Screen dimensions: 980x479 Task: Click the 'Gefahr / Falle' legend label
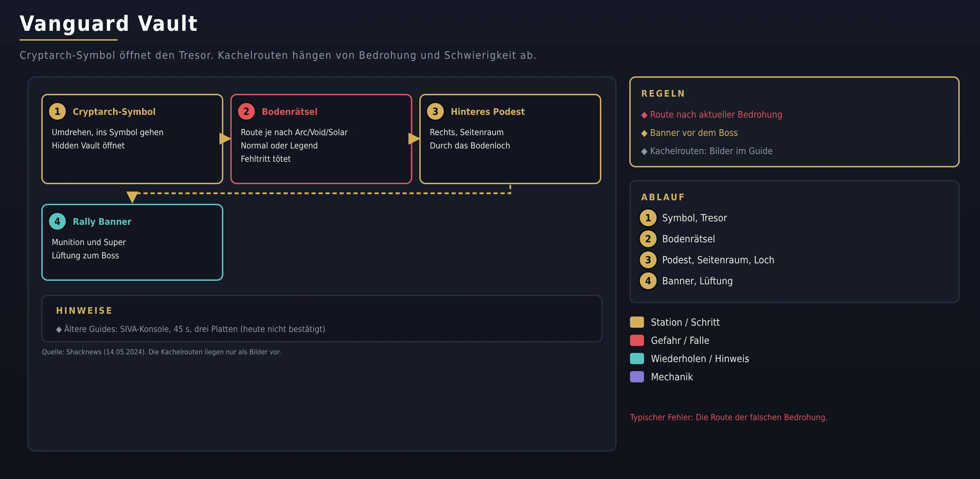[680, 340]
